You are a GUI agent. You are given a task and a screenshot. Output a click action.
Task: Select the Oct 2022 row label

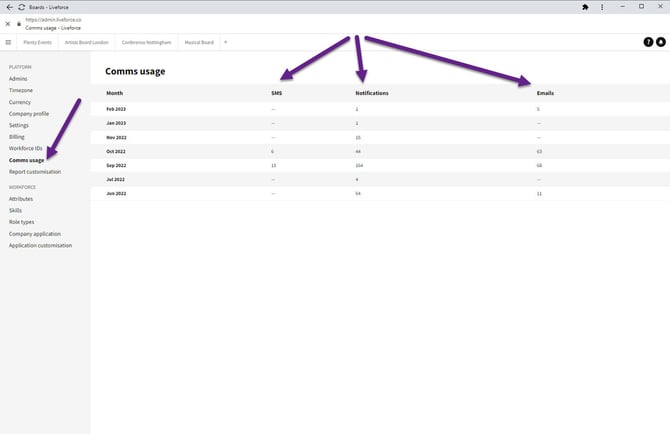coord(116,151)
